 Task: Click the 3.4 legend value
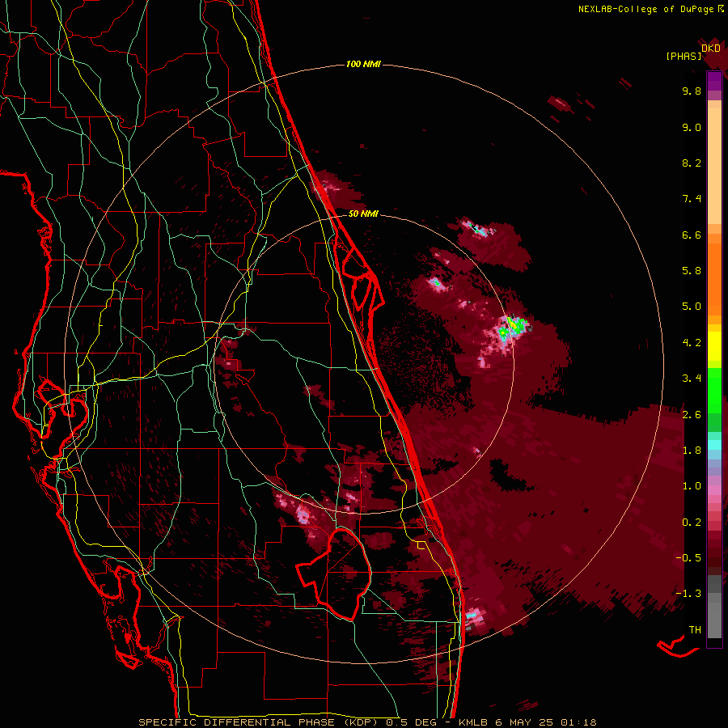click(692, 379)
